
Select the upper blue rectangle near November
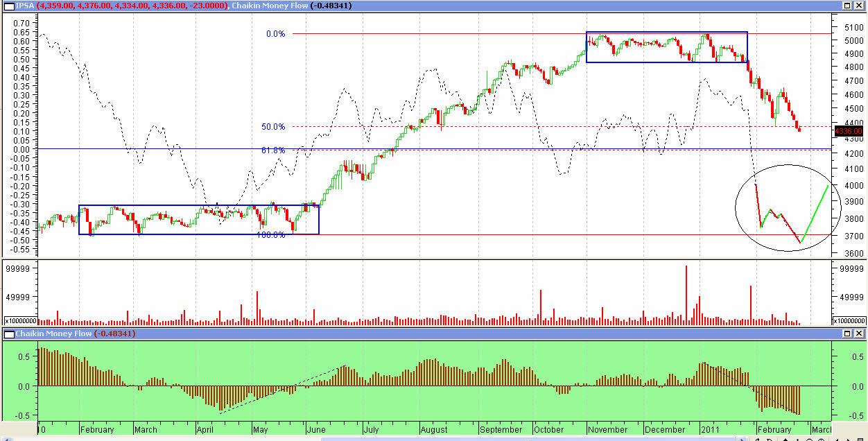[666, 32]
